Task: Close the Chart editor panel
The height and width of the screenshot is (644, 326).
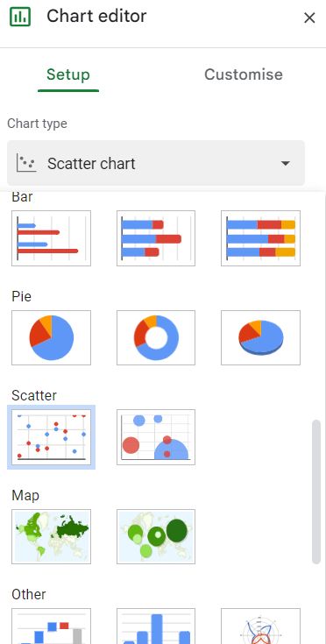Action: 309,18
